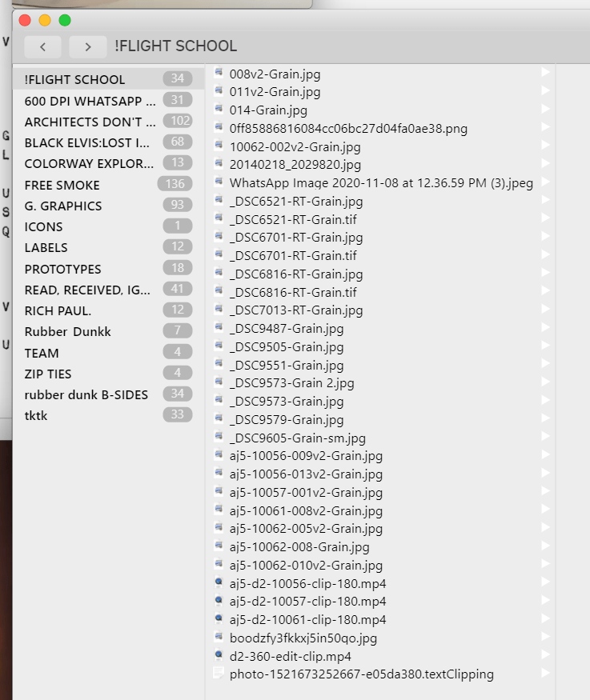The width and height of the screenshot is (590, 700).
Task: Click the forward navigation arrow button
Action: [x=87, y=47]
